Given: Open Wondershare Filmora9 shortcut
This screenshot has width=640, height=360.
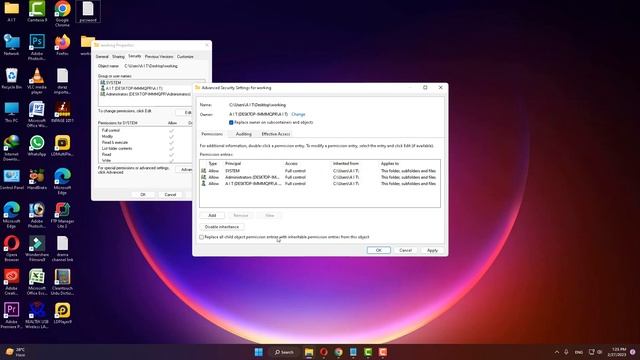Looking at the screenshot, I should (37, 248).
